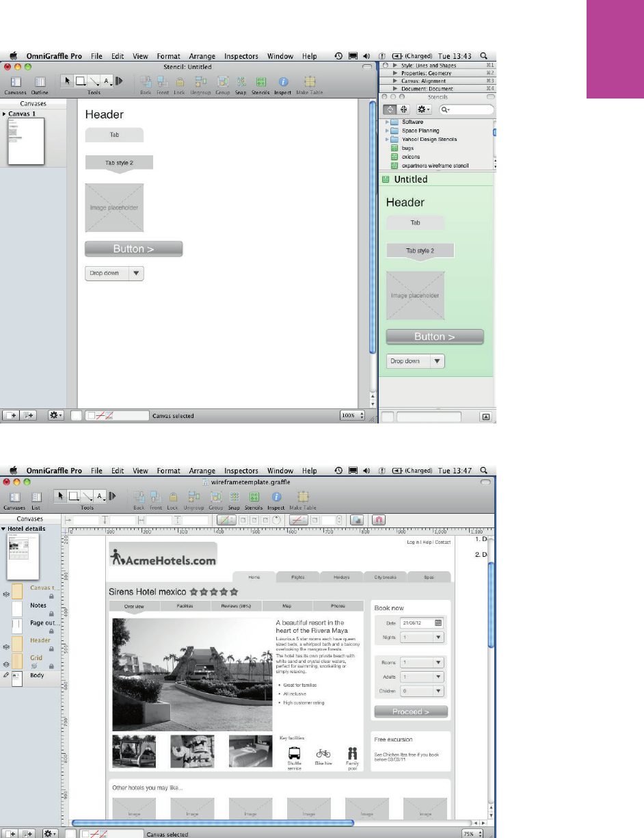Open the Drop down control on the main canvas
Viewport: 644px width, 838px height.
coord(115,273)
